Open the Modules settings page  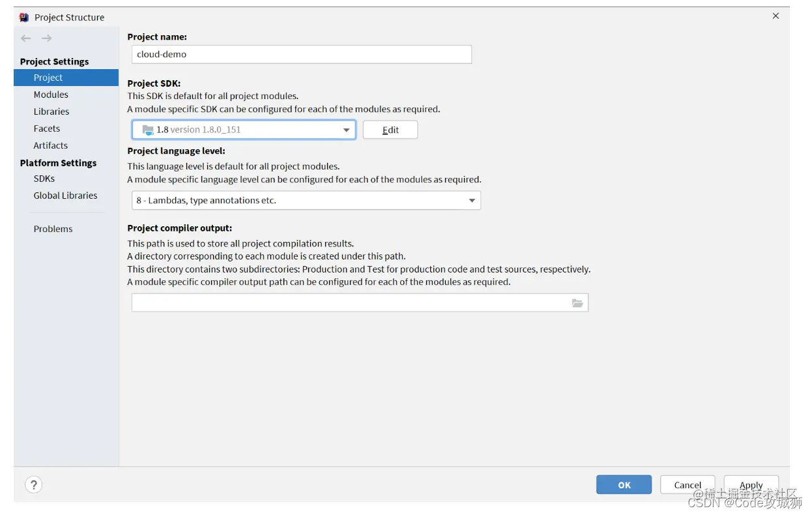pyautogui.click(x=51, y=95)
